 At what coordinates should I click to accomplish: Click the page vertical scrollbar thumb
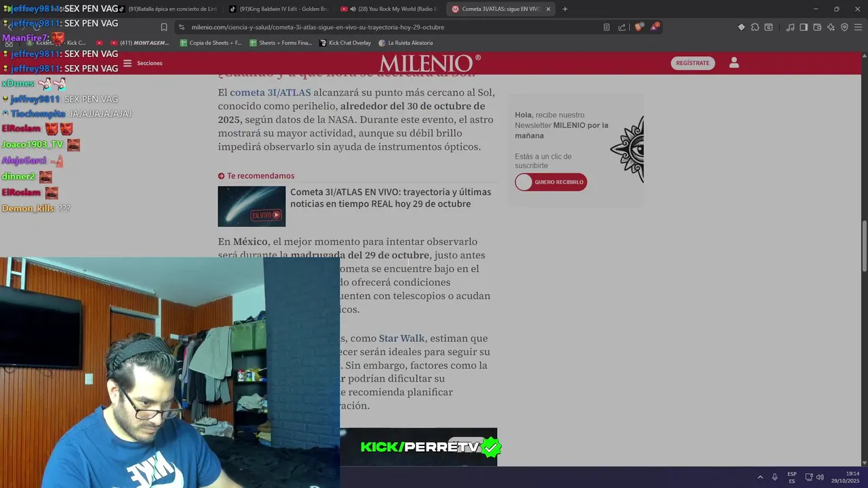tap(864, 247)
